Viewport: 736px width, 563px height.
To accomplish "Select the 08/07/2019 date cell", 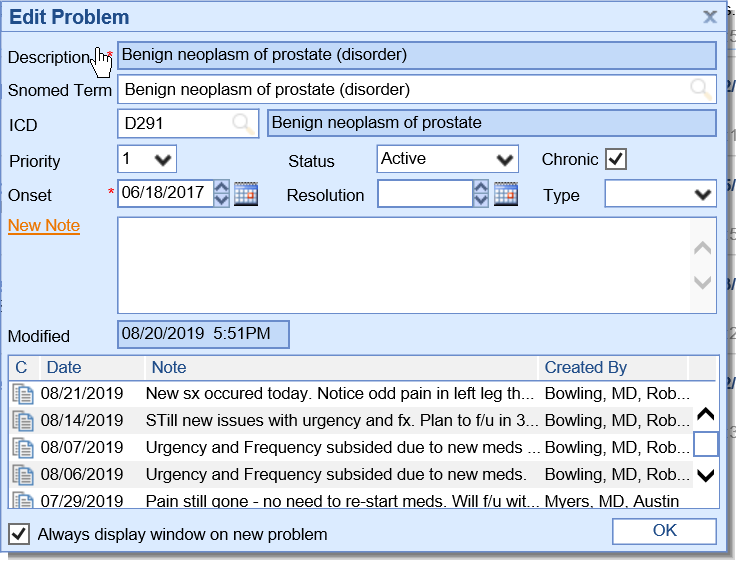I will pyautogui.click(x=82, y=447).
